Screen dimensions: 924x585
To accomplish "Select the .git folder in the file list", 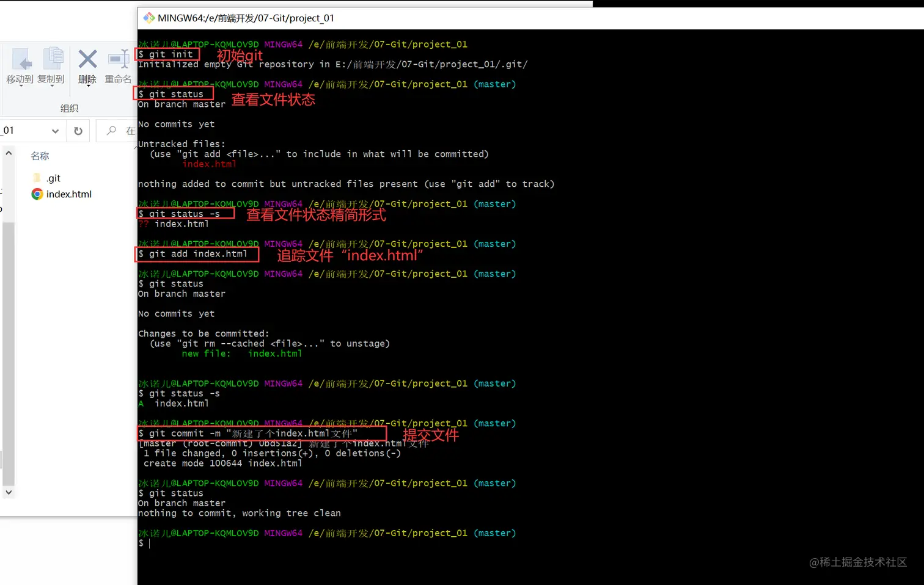I will click(x=53, y=178).
